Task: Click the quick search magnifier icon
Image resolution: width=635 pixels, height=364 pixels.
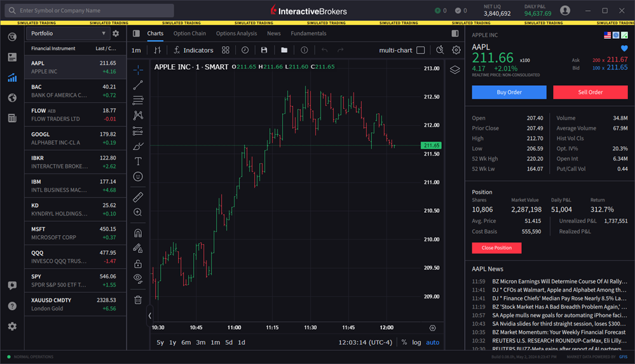Action: pos(440,50)
